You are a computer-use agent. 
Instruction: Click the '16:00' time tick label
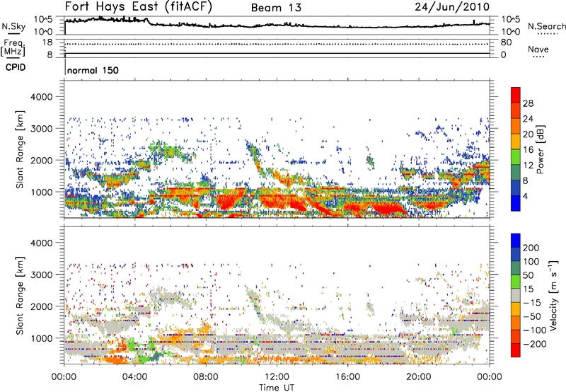tap(347, 377)
